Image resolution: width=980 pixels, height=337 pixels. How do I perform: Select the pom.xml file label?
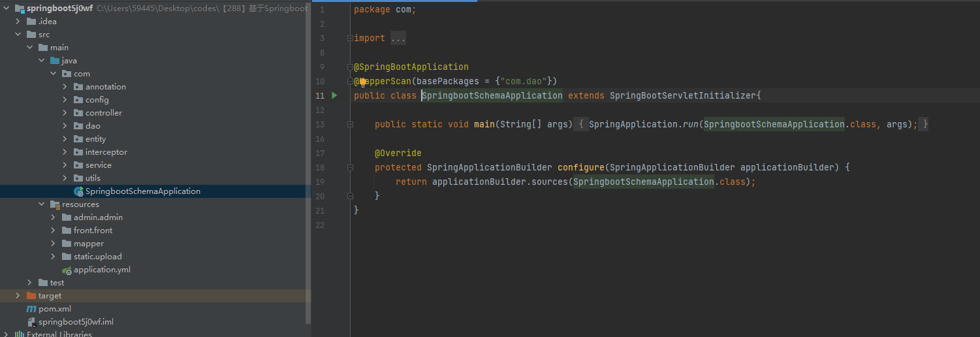(55, 309)
